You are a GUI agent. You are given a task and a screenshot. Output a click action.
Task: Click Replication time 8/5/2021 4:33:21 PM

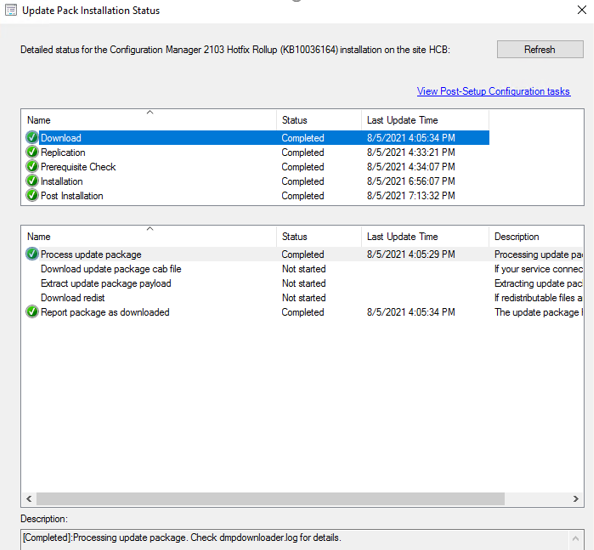pos(411,152)
